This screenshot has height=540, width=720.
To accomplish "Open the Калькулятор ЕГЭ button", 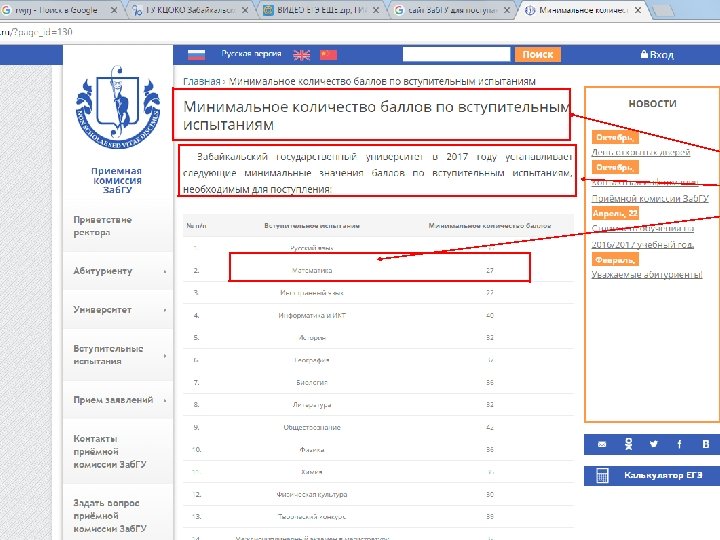I will coord(652,475).
